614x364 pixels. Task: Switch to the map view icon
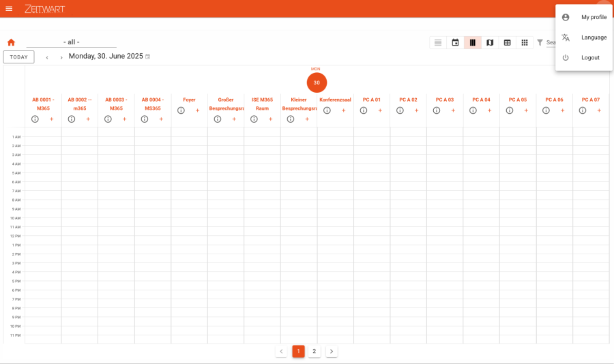click(489, 42)
